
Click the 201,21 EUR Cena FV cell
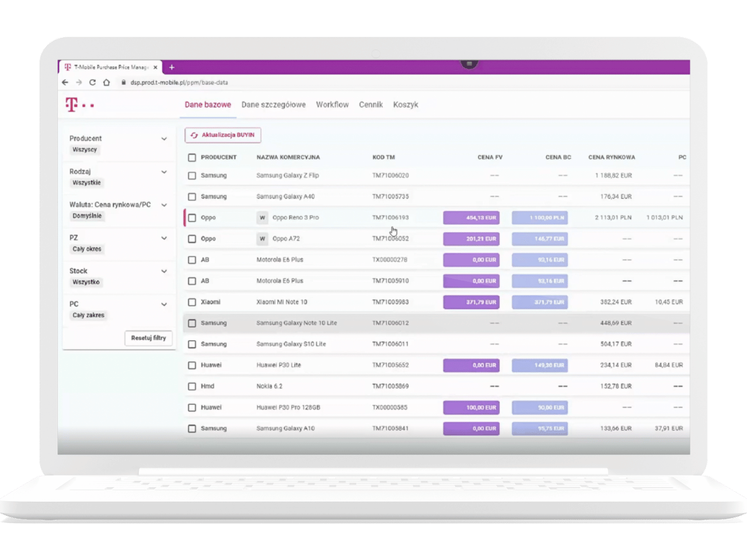click(472, 239)
